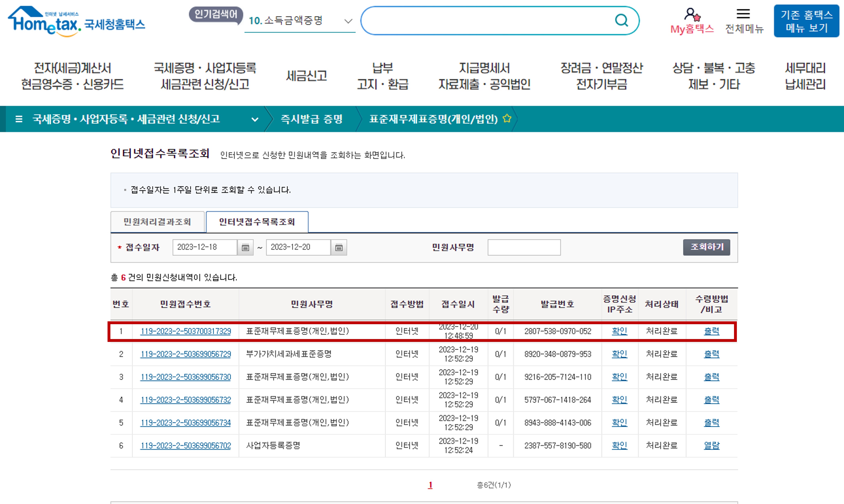Image resolution: width=844 pixels, height=504 pixels.
Task: Click 열람 link for 사업자등록증명 row
Action: point(712,445)
